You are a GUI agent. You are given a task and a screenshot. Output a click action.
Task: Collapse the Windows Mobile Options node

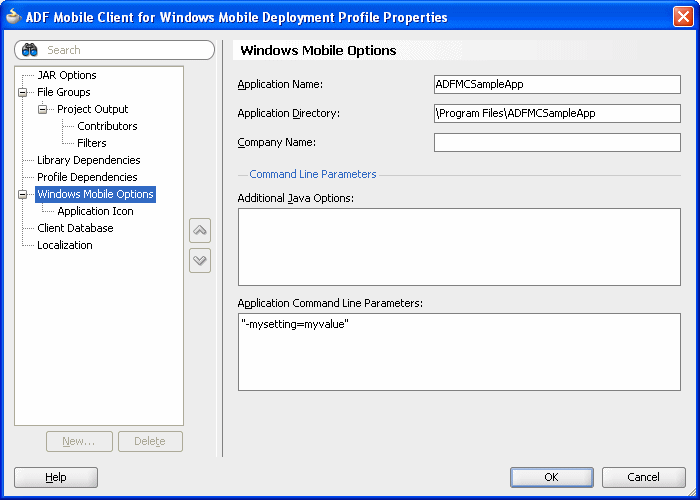[22, 194]
